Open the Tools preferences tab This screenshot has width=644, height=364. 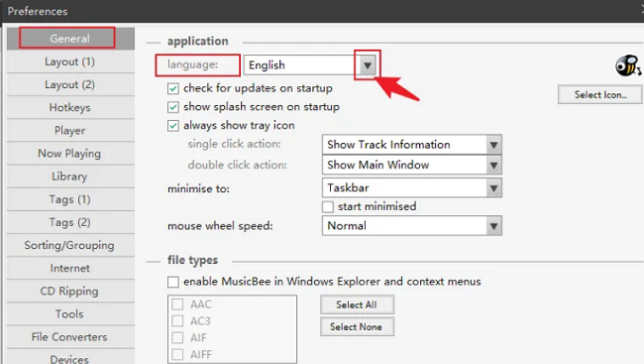(x=70, y=314)
